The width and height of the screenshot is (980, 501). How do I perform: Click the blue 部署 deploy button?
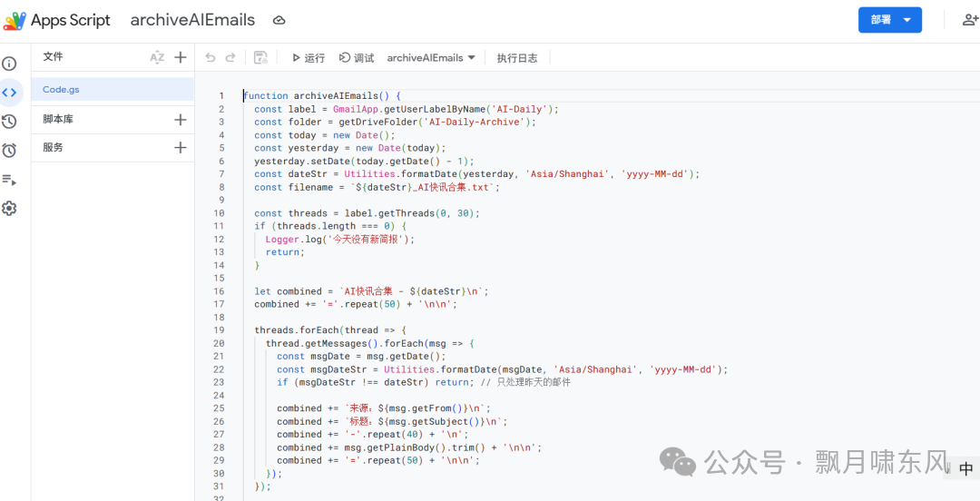pos(890,20)
